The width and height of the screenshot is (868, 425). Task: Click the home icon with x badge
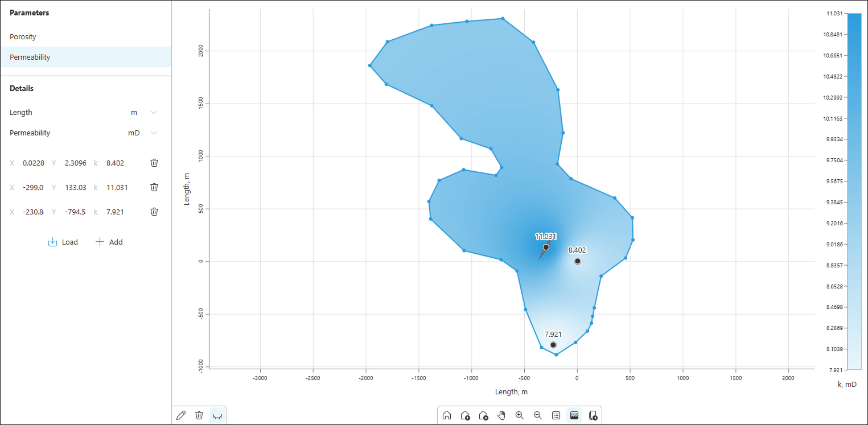point(483,415)
